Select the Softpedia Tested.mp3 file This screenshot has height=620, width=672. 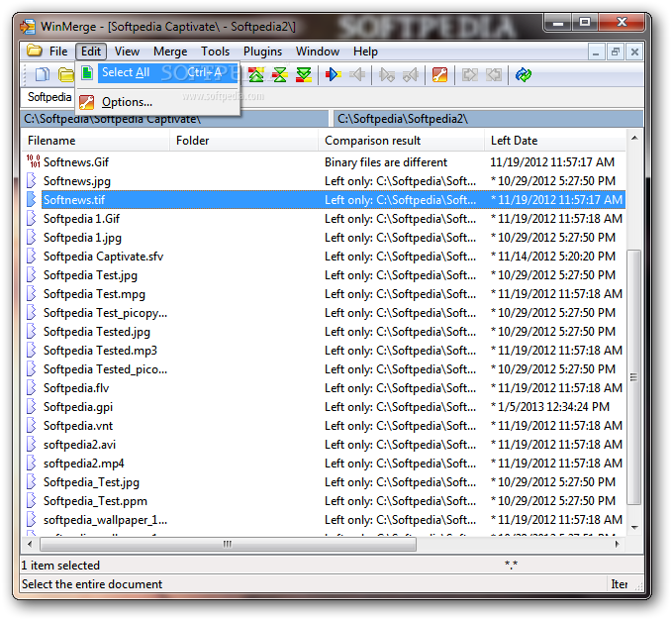[x=100, y=351]
